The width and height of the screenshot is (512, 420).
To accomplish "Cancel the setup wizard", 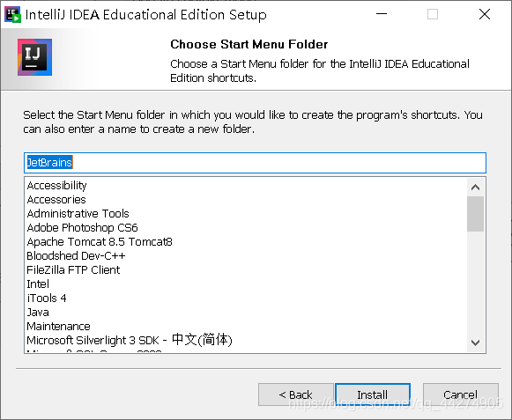I will click(x=460, y=394).
